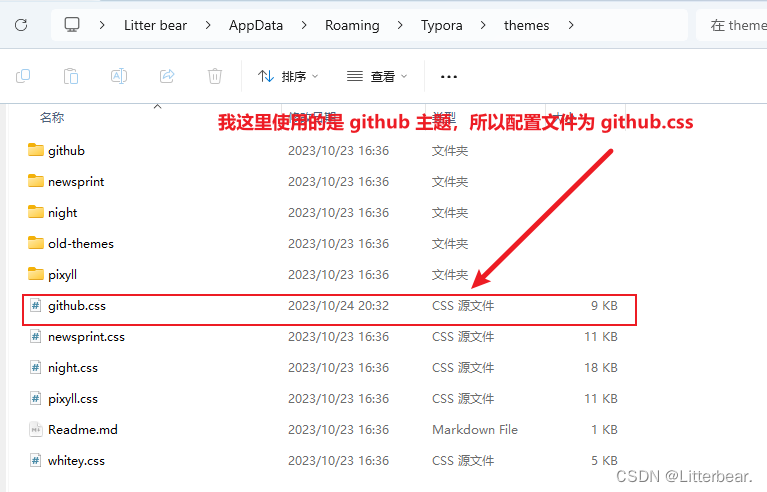Click the 1 KB size of Readme.md
Image resolution: width=767 pixels, height=492 pixels.
pyautogui.click(x=604, y=429)
